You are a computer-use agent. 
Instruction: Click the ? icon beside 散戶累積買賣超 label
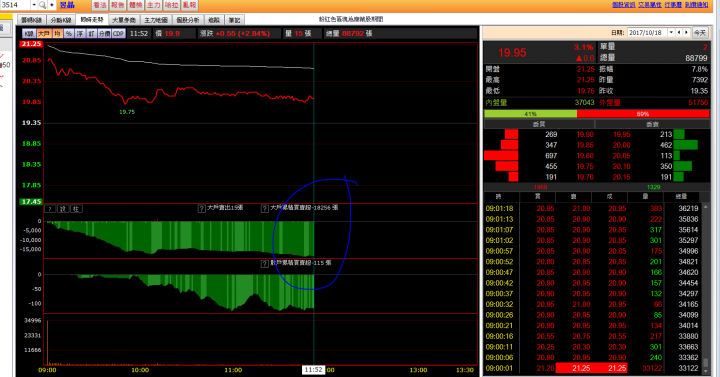264,264
